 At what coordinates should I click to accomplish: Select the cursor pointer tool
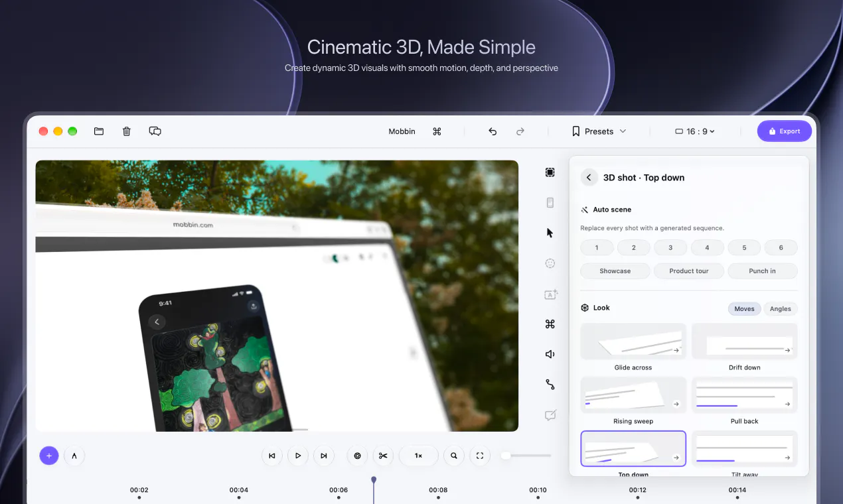[x=550, y=233]
